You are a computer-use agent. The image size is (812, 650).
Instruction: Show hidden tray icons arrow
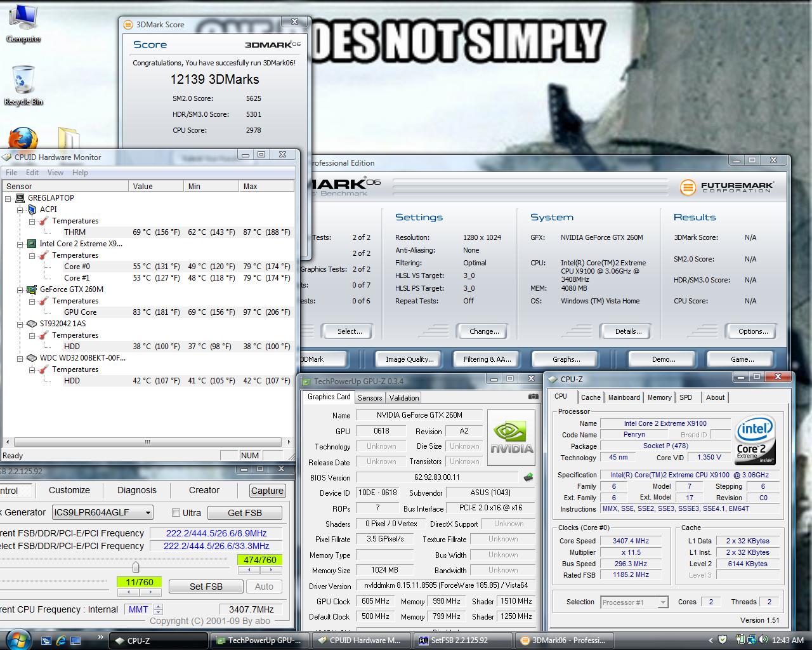tap(710, 640)
